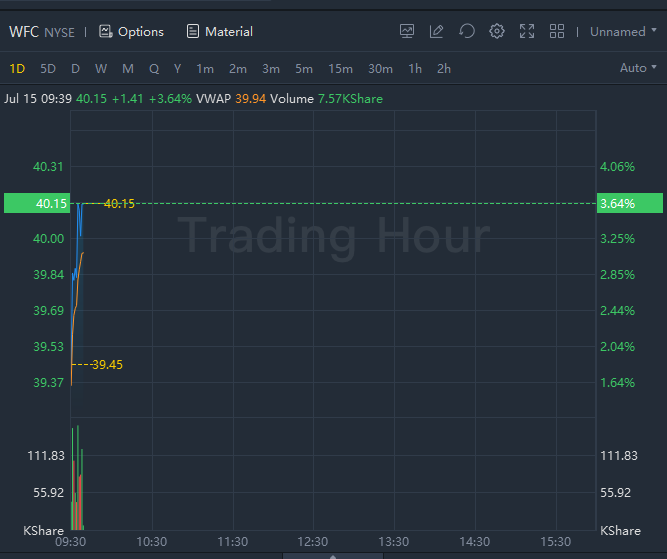Click the Material document icon
Image resolution: width=667 pixels, height=559 pixels.
pyautogui.click(x=193, y=32)
